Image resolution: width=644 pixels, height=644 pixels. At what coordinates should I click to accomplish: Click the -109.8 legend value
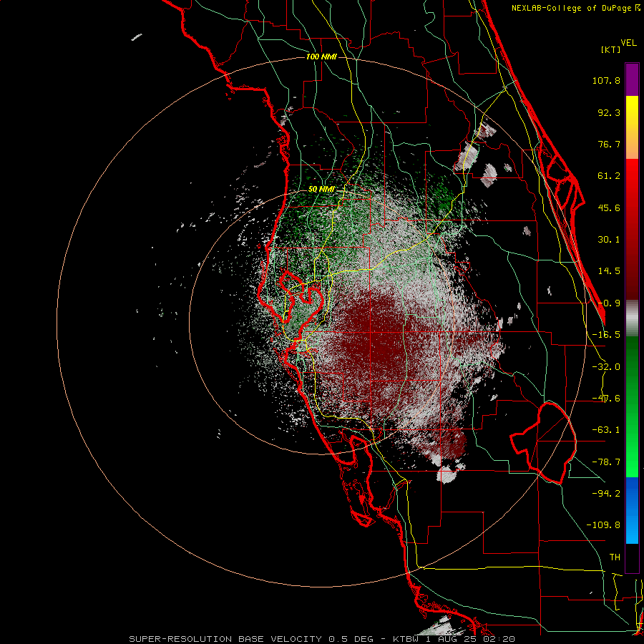pos(603,525)
